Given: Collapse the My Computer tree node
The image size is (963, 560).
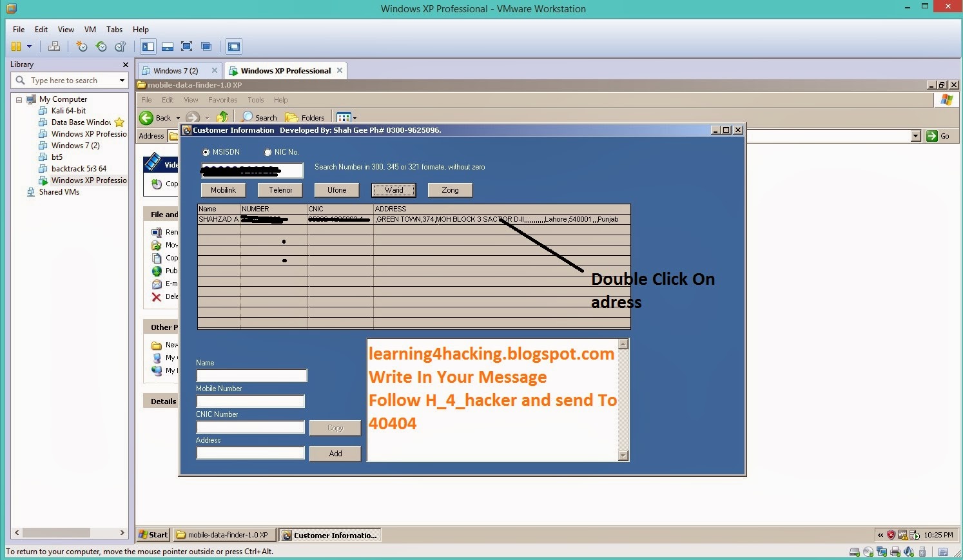Looking at the screenshot, I should click(19, 99).
